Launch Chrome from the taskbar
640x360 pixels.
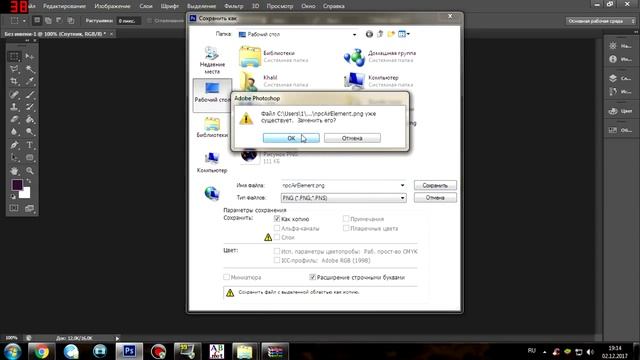(x=41, y=351)
